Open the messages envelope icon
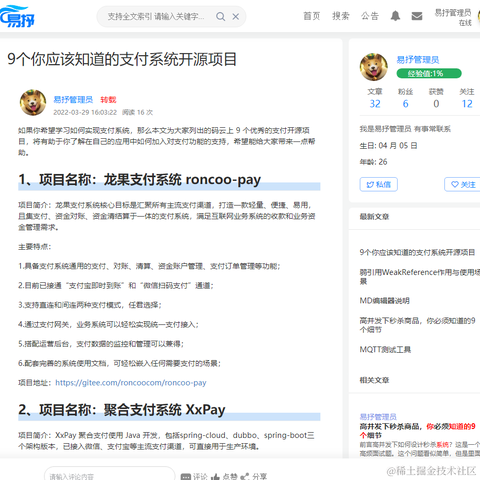The height and width of the screenshot is (480, 480). point(417,16)
